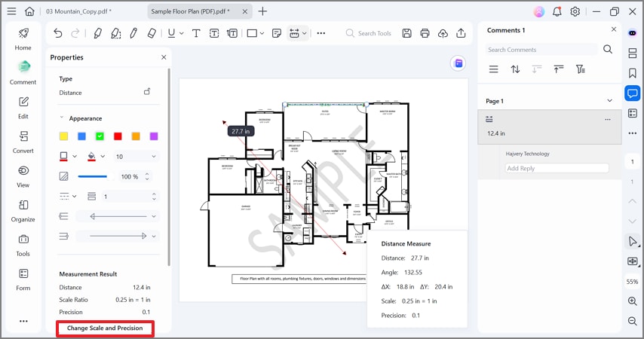
Task: Select the Rectangle shape tool
Action: (x=252, y=33)
